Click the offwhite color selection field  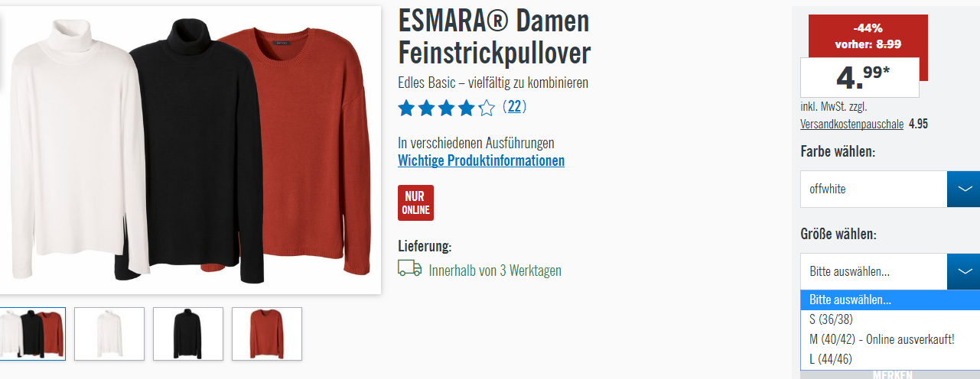[x=874, y=189]
